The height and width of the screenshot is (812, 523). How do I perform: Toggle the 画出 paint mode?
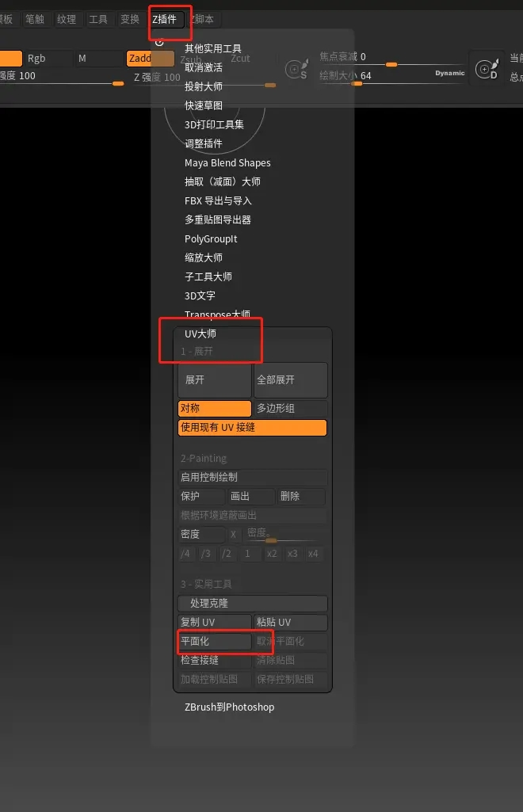[251, 496]
